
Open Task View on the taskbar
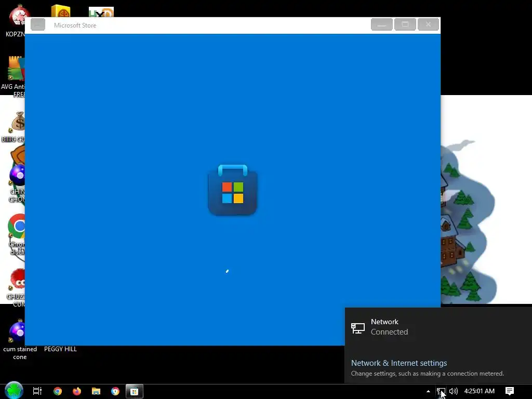37,391
